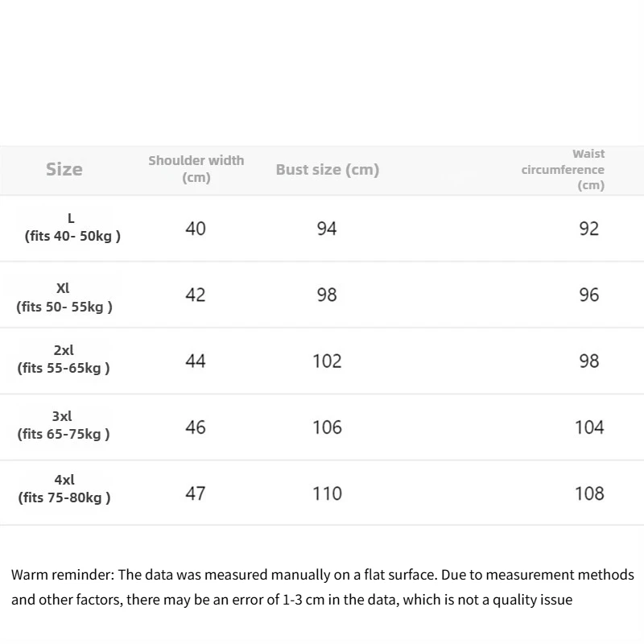Image resolution: width=644 pixels, height=644 pixels.
Task: Click bust size value 106 in 3xl row
Action: click(x=327, y=427)
